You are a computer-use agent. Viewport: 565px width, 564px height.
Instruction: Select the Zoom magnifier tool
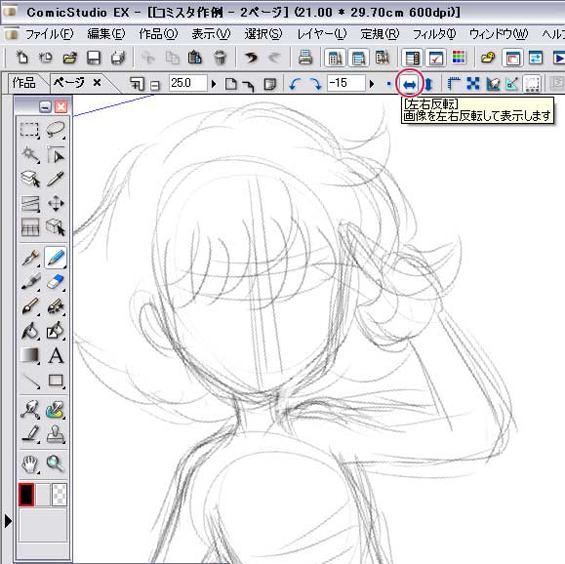pos(55,463)
